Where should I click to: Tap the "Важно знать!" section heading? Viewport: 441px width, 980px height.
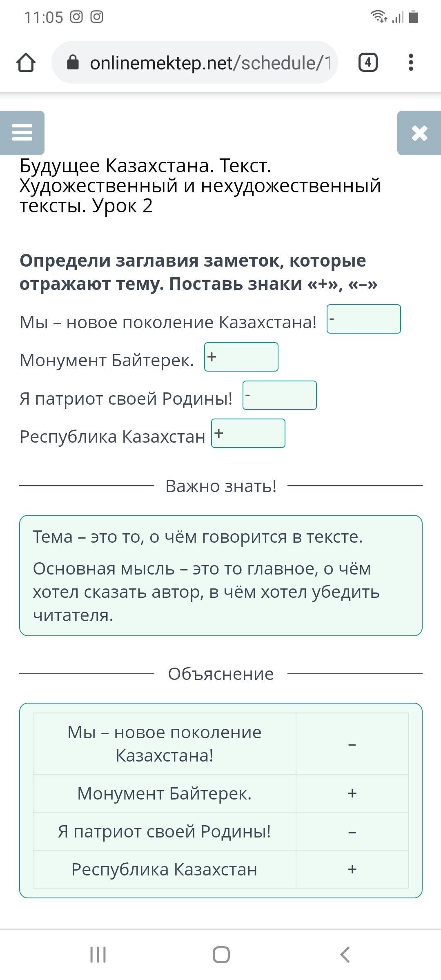pos(221,486)
